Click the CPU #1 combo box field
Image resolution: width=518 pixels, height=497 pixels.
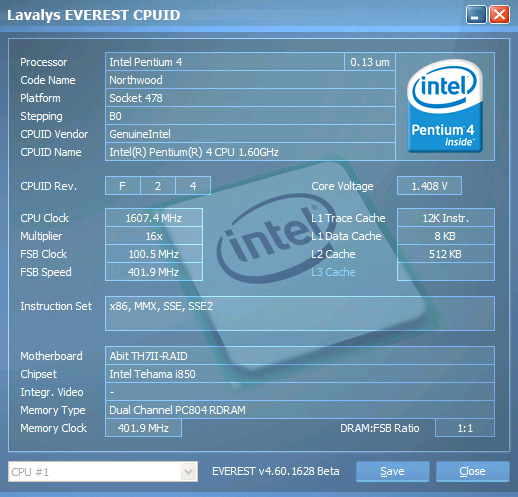(103, 472)
